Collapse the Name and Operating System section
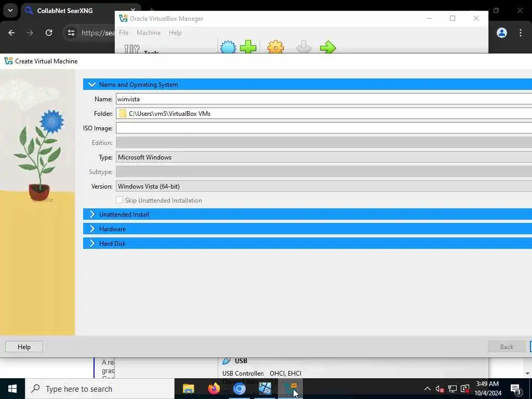Viewport: 532px width, 399px height. 91,85
